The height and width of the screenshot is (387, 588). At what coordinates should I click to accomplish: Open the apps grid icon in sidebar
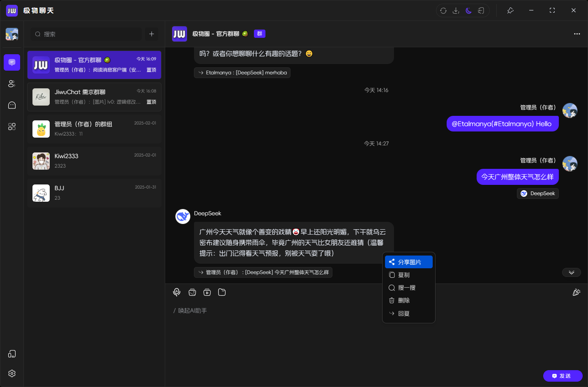point(12,127)
